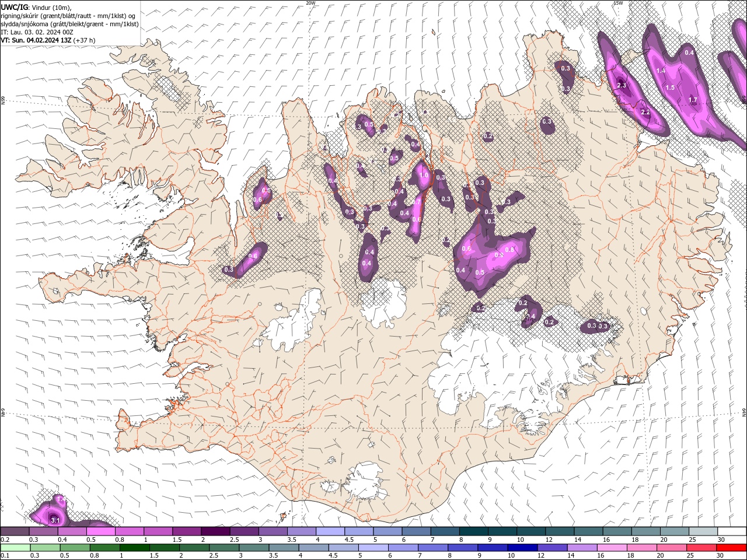Click the darkest green swatch labeled 1, bottom row
The image size is (747, 560).
tap(134, 548)
